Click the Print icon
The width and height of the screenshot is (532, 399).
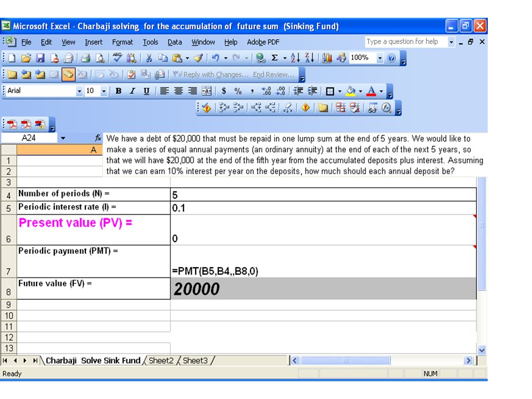point(85,58)
